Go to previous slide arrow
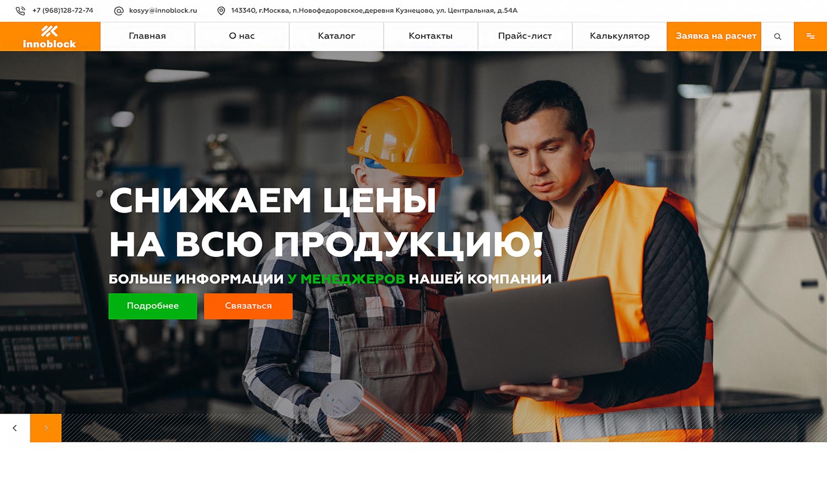The height and width of the screenshot is (504, 827). (x=15, y=428)
